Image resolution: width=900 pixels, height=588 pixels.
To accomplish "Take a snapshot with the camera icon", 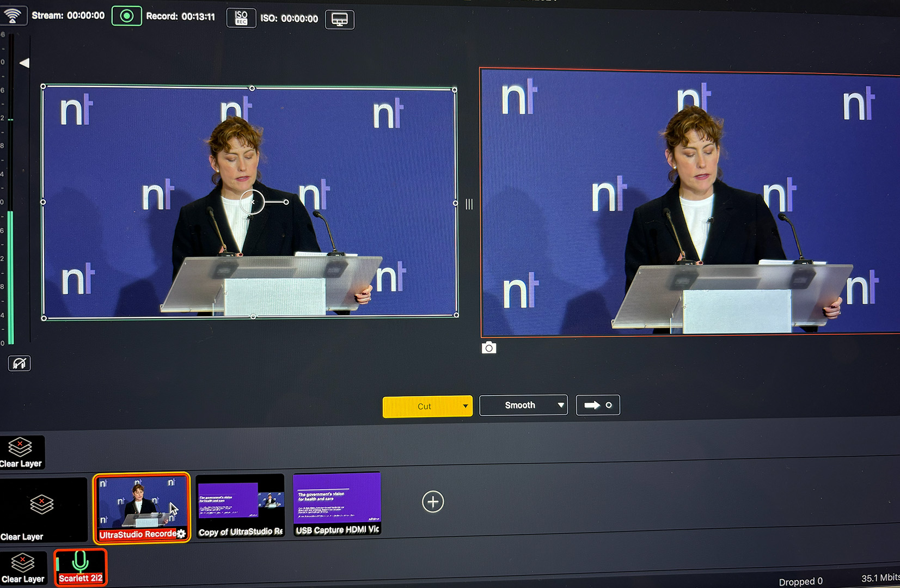I will click(489, 348).
